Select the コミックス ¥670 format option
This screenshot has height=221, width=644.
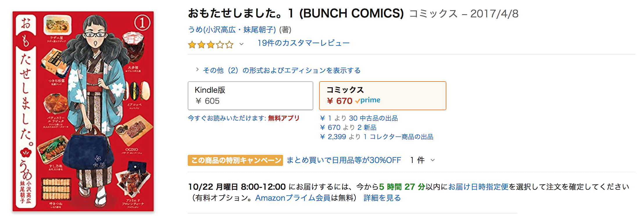382,96
